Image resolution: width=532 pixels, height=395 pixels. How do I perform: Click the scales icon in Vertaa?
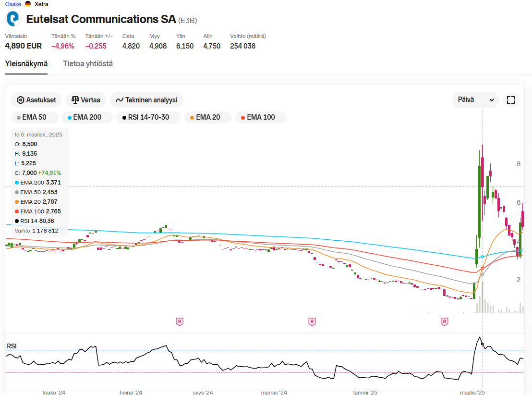click(75, 100)
